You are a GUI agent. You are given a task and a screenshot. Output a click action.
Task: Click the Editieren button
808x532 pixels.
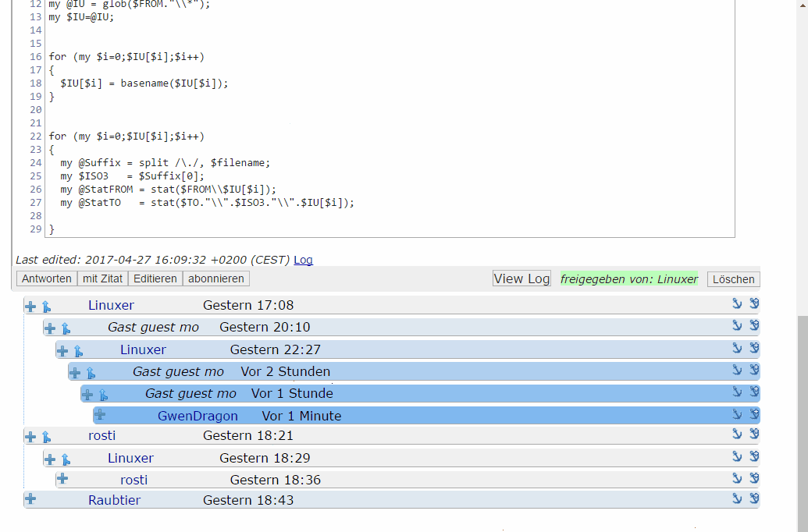coord(155,278)
